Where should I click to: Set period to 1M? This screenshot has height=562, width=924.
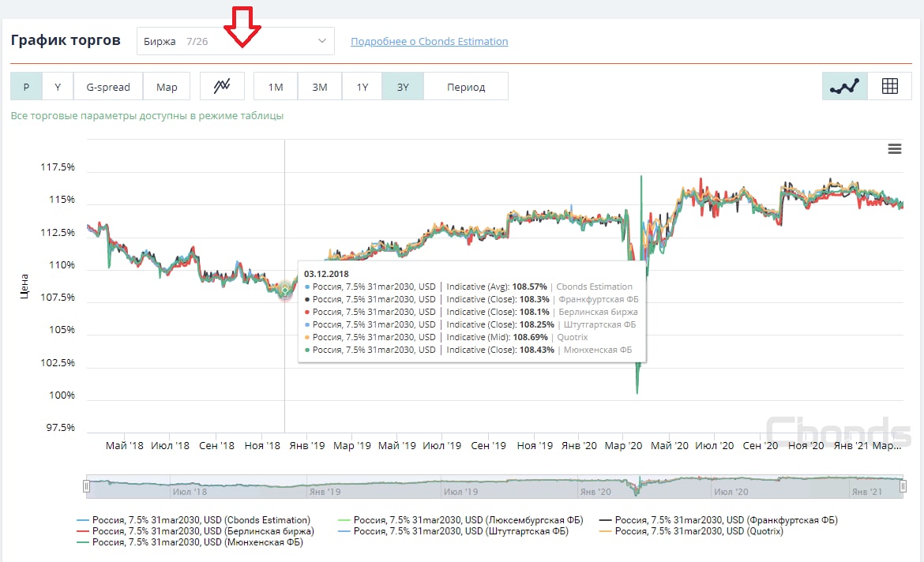click(x=275, y=87)
